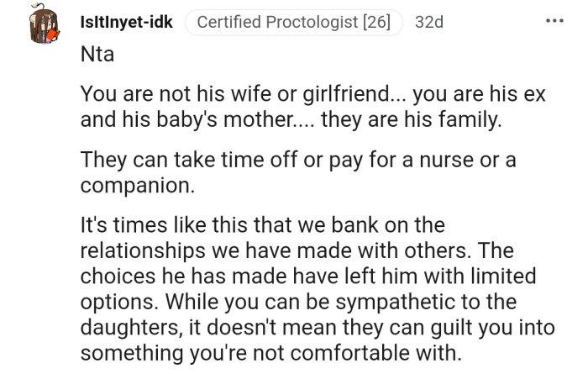Click the line starting "It's times like this"

[x=262, y=226]
